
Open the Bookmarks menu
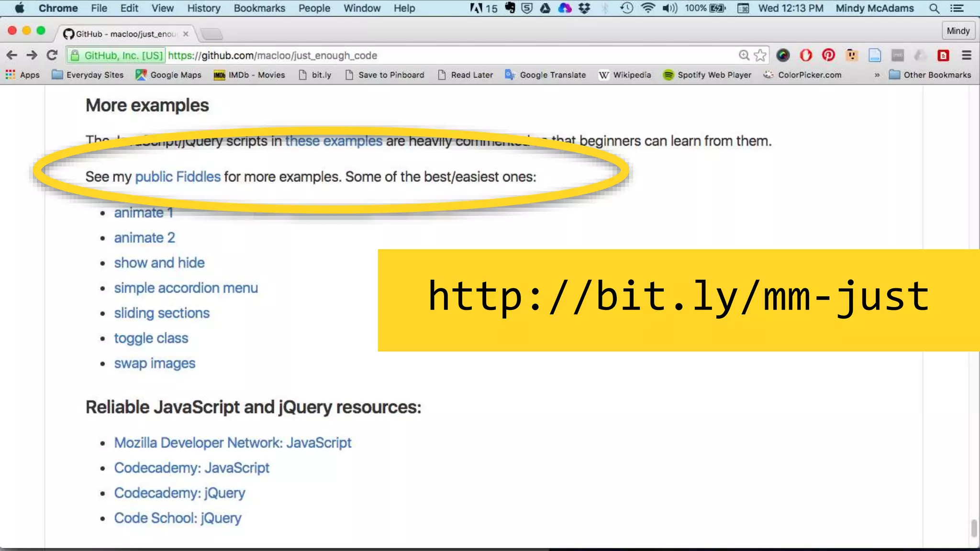coord(259,8)
